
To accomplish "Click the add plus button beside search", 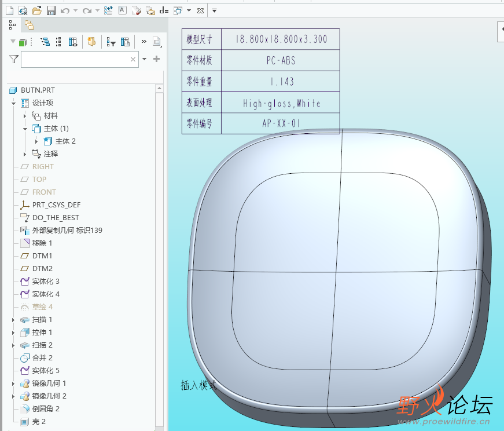I will [x=156, y=59].
